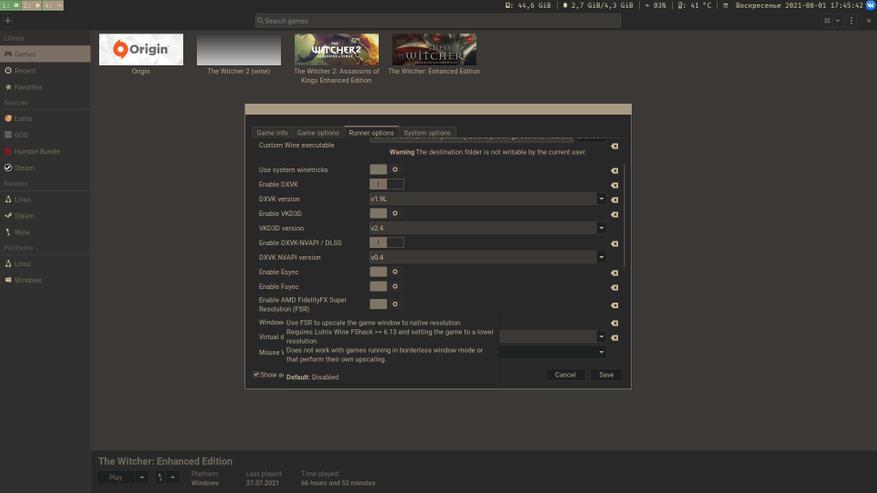Switch to Game options tab
The height and width of the screenshot is (493, 877).
pyautogui.click(x=318, y=133)
